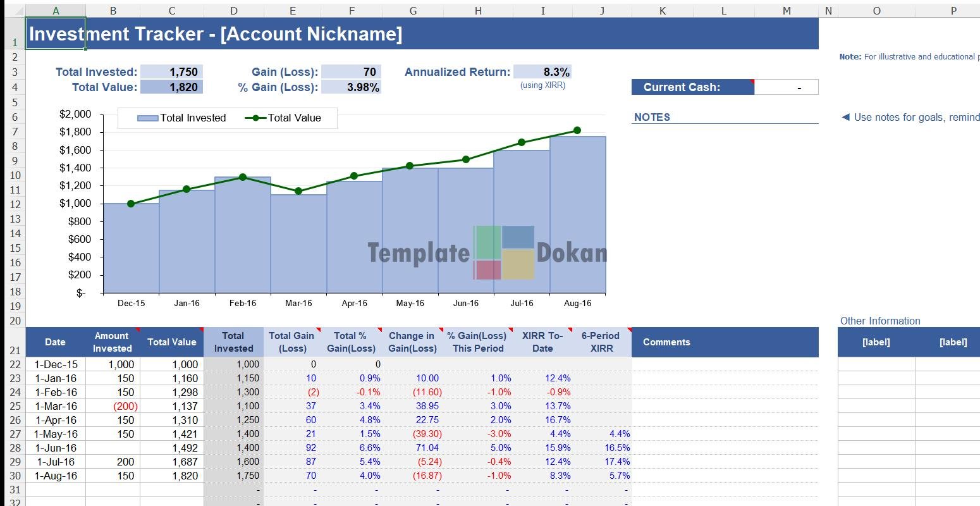Click the % Gain (Loss) value 3.98%

click(351, 87)
